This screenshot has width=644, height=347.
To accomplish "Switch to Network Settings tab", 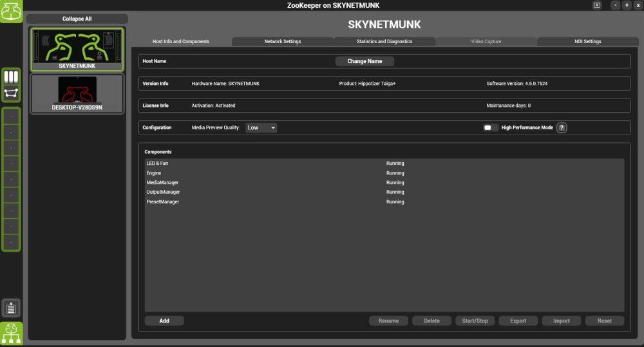I will coord(283,41).
